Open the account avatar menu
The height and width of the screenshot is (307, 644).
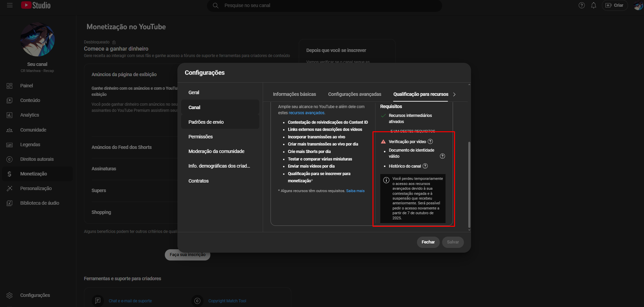click(638, 5)
